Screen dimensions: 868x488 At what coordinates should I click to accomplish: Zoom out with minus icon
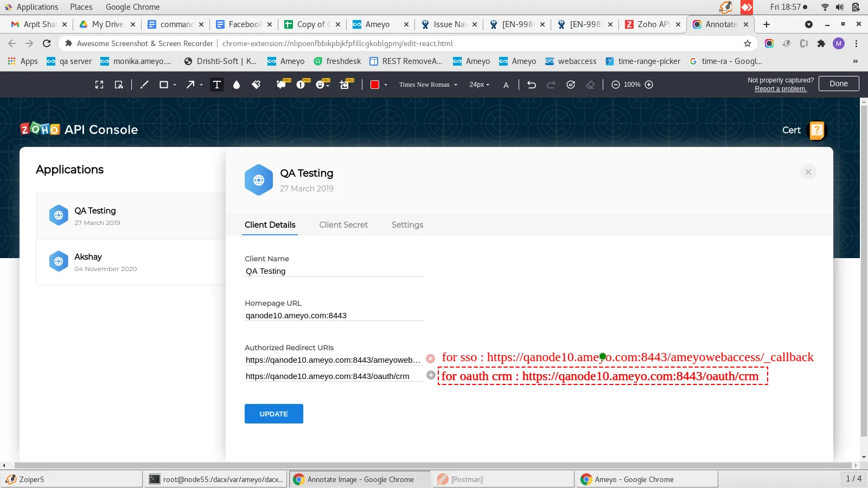click(616, 85)
